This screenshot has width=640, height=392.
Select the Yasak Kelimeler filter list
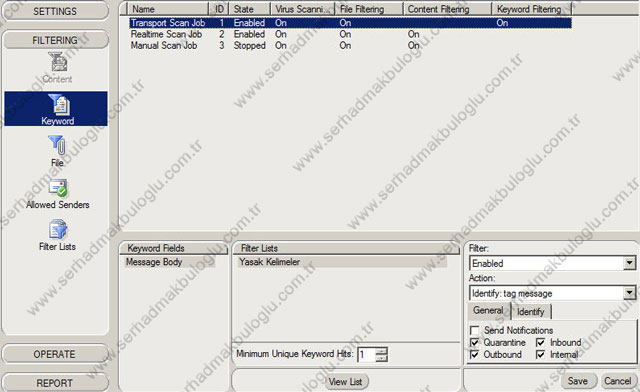coord(342,262)
